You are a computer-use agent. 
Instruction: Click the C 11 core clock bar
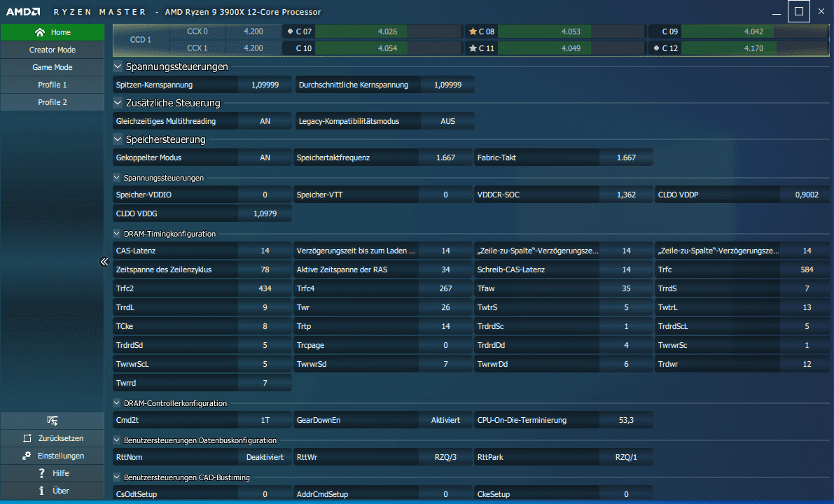tap(571, 48)
